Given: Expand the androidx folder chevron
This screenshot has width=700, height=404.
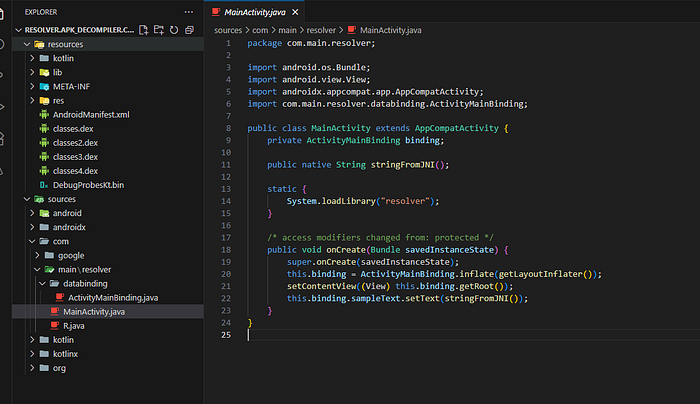Looking at the screenshot, I should coord(32,227).
